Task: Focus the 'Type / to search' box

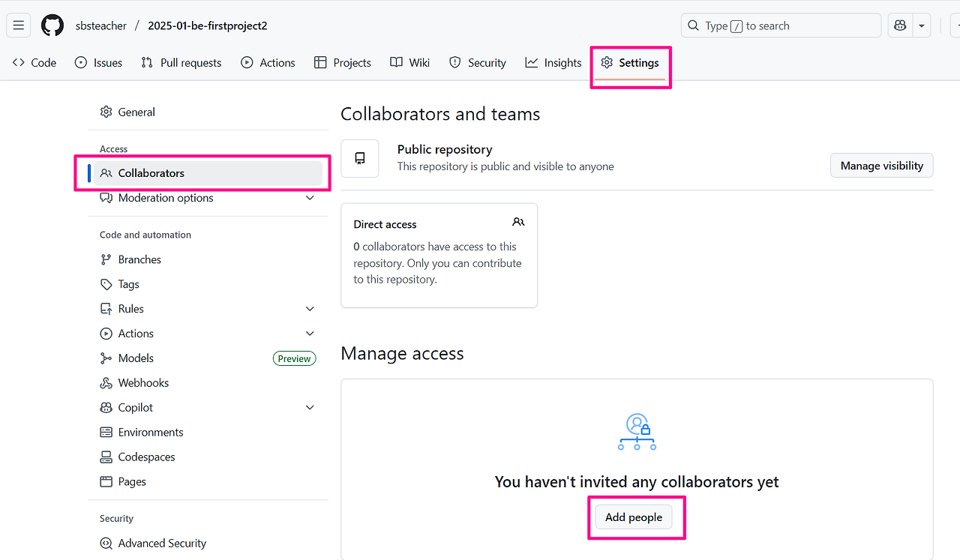Action: tap(781, 25)
